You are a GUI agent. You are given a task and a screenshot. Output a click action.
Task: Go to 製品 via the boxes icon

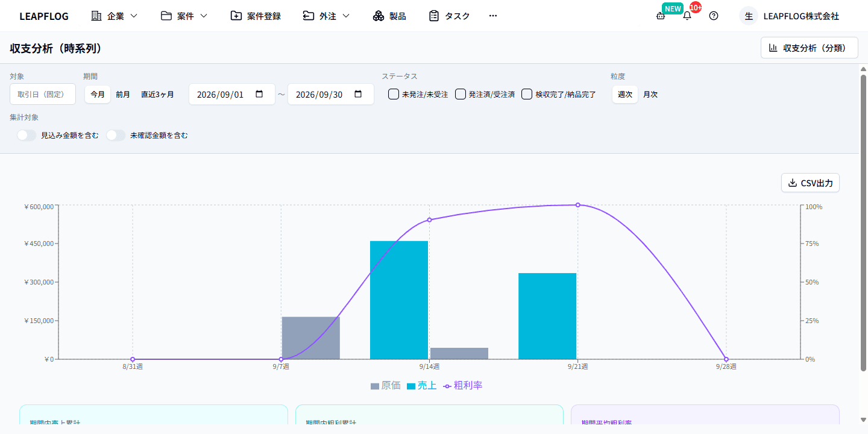[x=378, y=16]
